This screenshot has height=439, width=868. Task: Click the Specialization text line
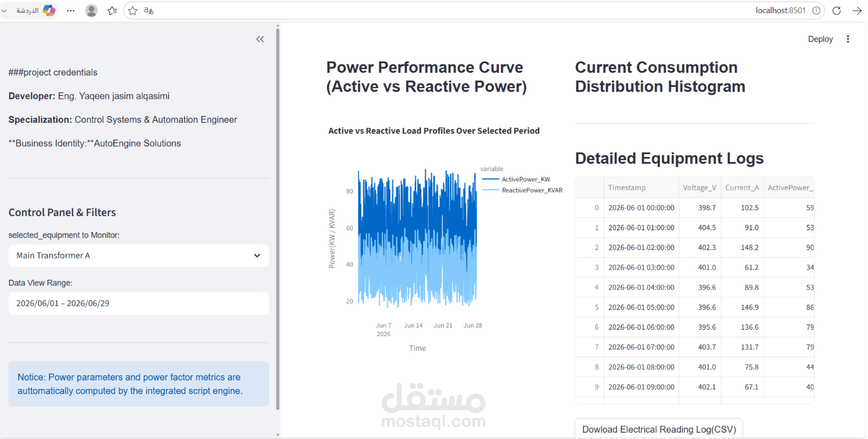tap(123, 120)
